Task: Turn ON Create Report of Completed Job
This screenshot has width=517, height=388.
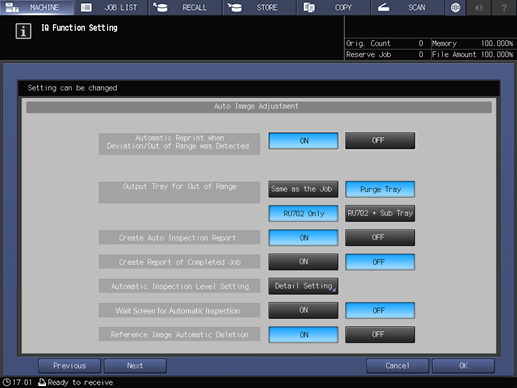Action: tap(303, 262)
